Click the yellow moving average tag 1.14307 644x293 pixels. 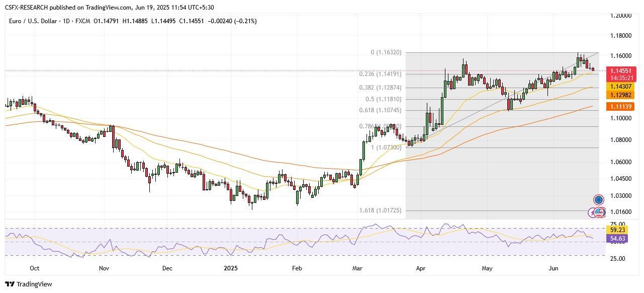click(621, 87)
